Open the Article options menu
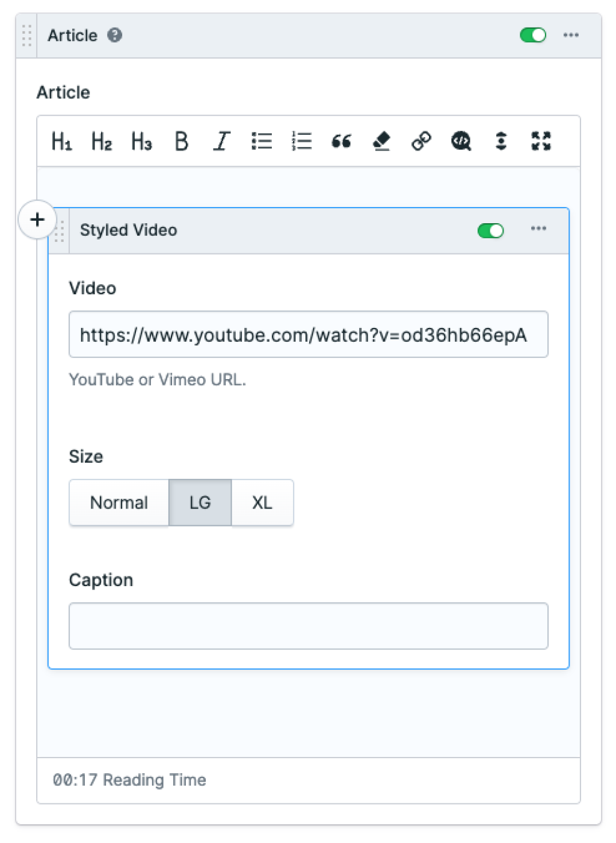Image resolution: width=616 pixels, height=843 pixels. coord(571,35)
